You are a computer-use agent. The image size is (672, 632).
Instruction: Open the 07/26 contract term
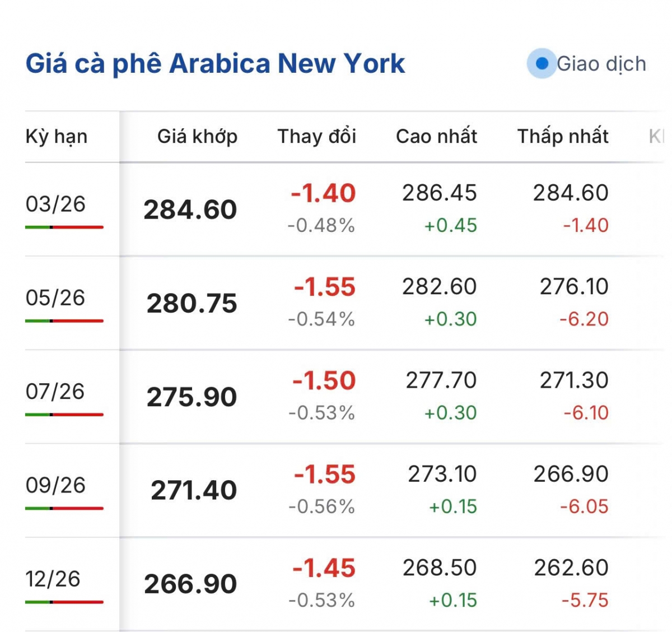click(x=55, y=391)
